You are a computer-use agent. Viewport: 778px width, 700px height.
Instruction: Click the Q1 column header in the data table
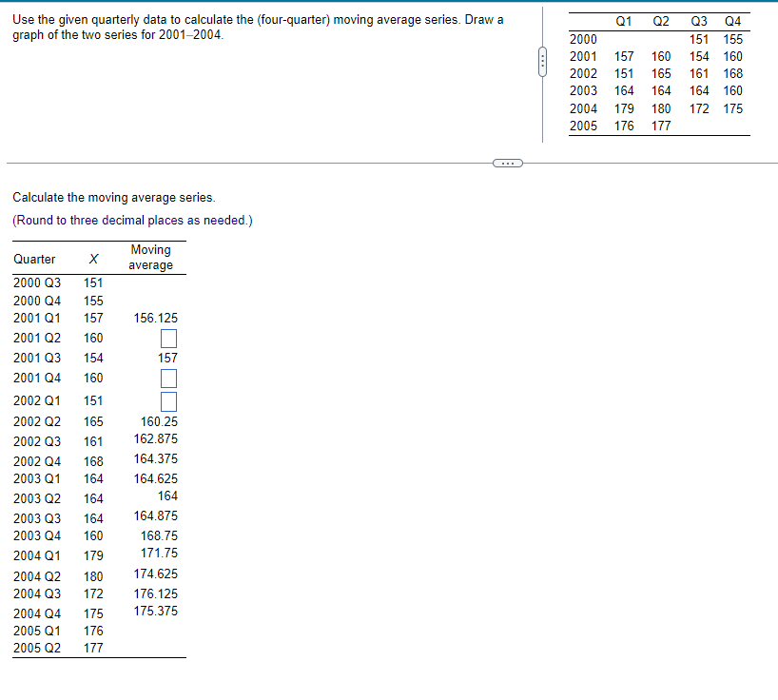coord(622,21)
